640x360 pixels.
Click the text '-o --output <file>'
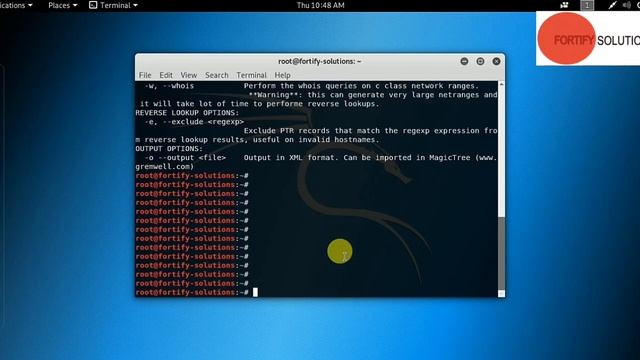tap(185, 158)
